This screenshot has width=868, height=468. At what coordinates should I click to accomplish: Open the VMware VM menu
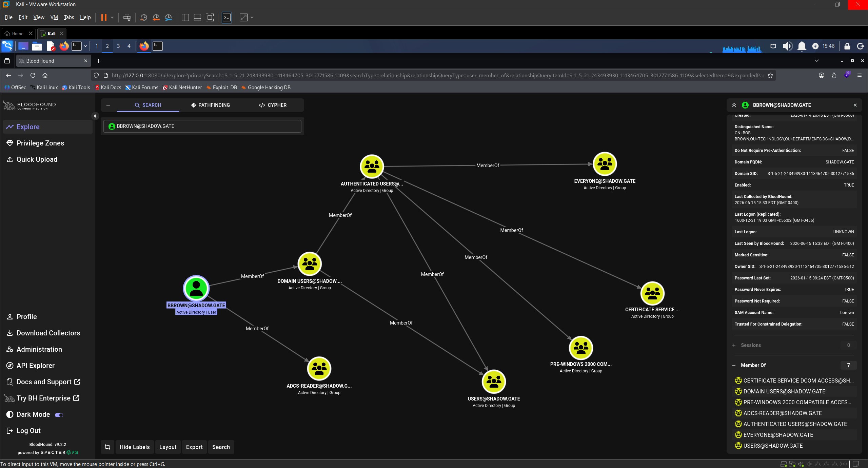54,17
